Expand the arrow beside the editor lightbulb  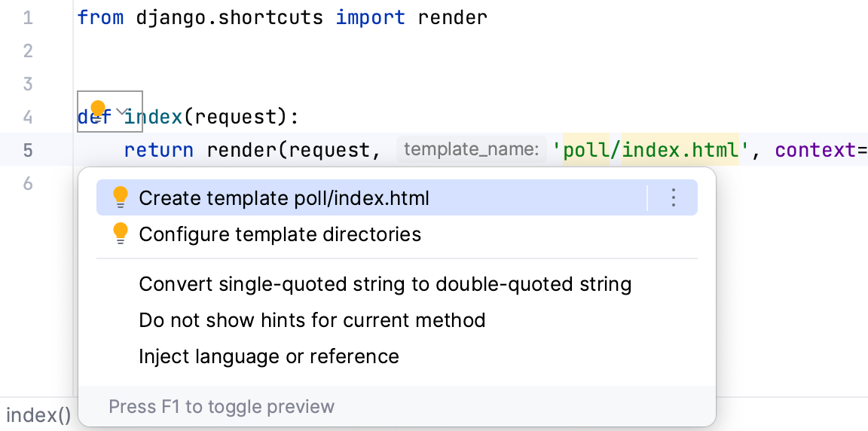pyautogui.click(x=122, y=111)
